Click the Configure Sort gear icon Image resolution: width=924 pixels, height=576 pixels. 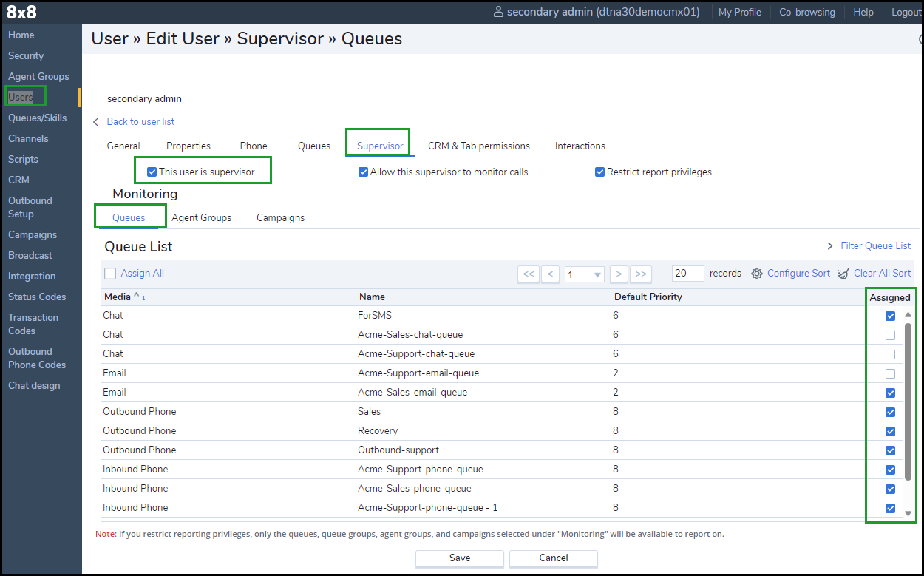pos(757,274)
